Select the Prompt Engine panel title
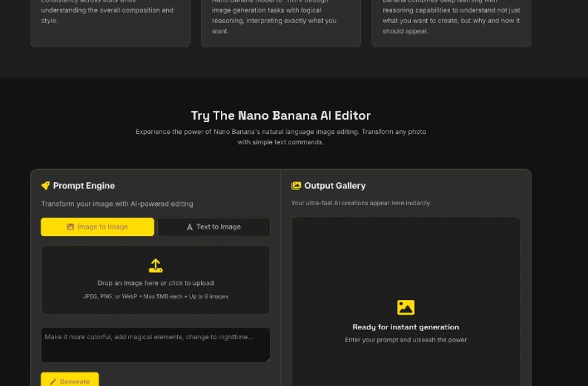Screen dimensions: 588x386 [x=84, y=186]
